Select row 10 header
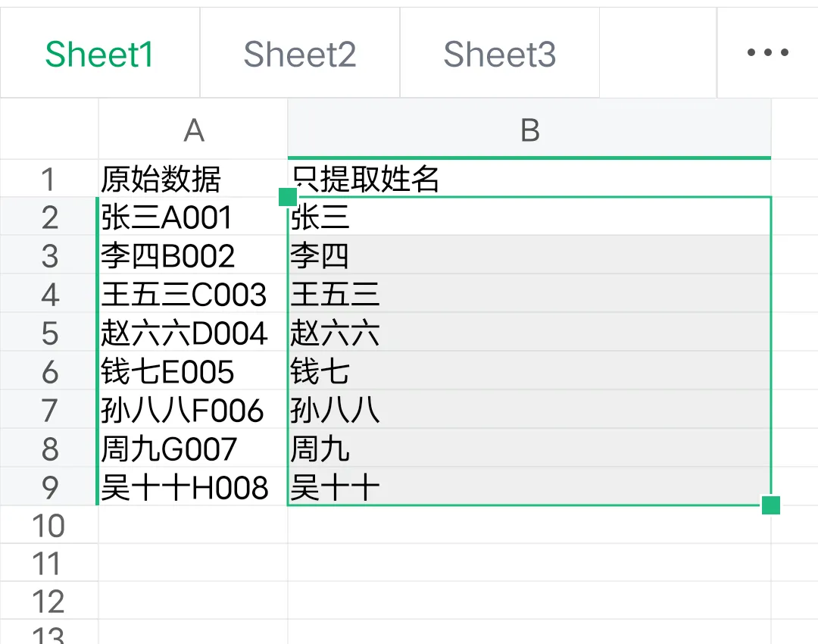This screenshot has width=818, height=644. pos(49,525)
